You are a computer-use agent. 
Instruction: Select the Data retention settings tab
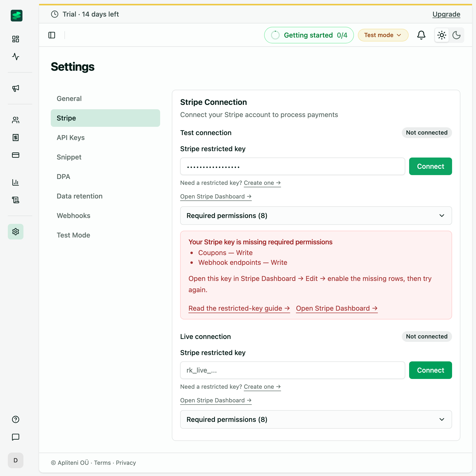tap(105, 196)
